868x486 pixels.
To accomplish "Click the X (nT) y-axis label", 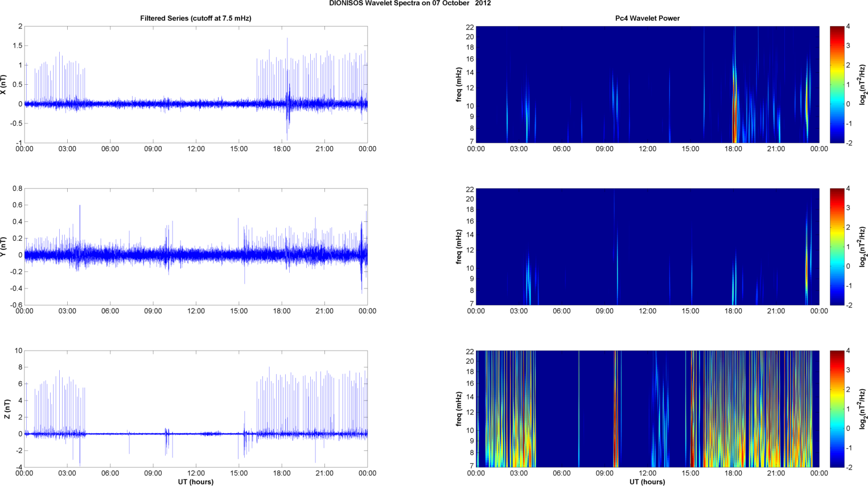I will [x=4, y=84].
